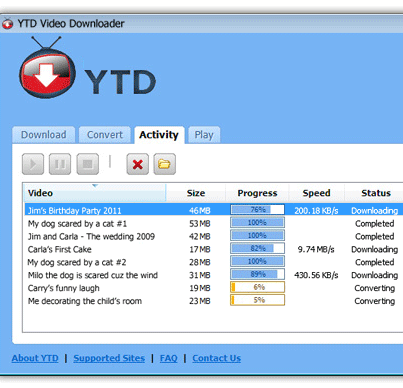The width and height of the screenshot is (403, 388).
Task: Click the 46 MB size cell
Action: pos(200,211)
